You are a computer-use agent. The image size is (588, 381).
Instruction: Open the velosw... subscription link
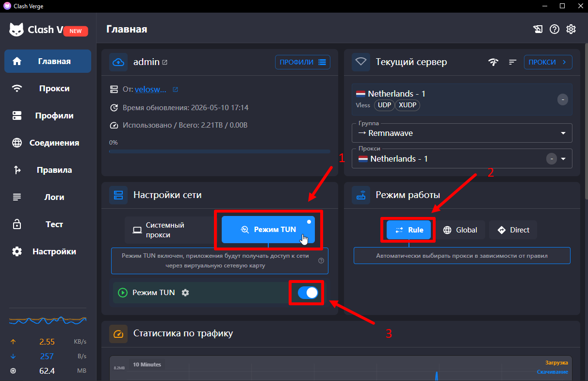click(150, 89)
